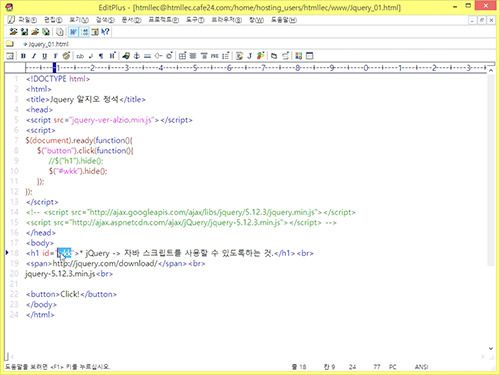Click the aspnetcdn.com commented script line
This screenshot has width=500, height=375.
click(x=181, y=223)
